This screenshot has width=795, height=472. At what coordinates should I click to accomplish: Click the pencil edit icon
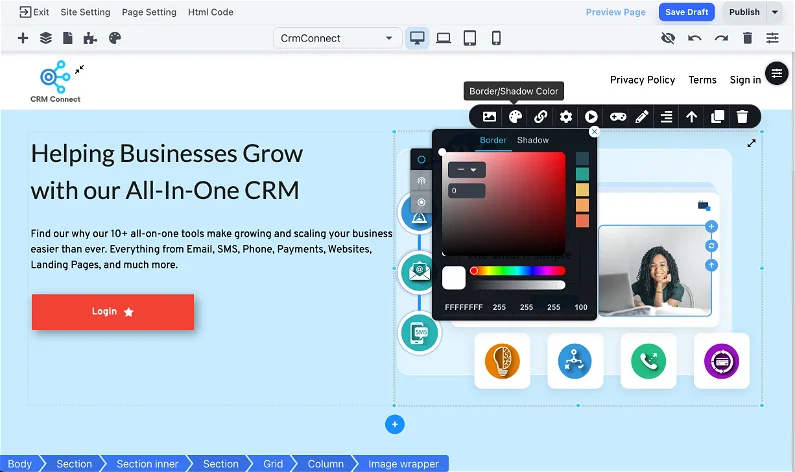(642, 117)
